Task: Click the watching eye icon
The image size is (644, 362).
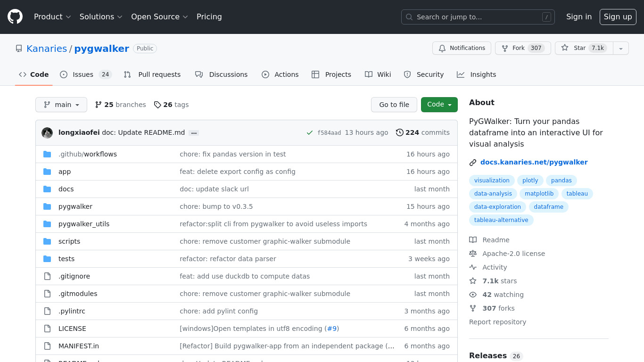Action: tap(473, 295)
